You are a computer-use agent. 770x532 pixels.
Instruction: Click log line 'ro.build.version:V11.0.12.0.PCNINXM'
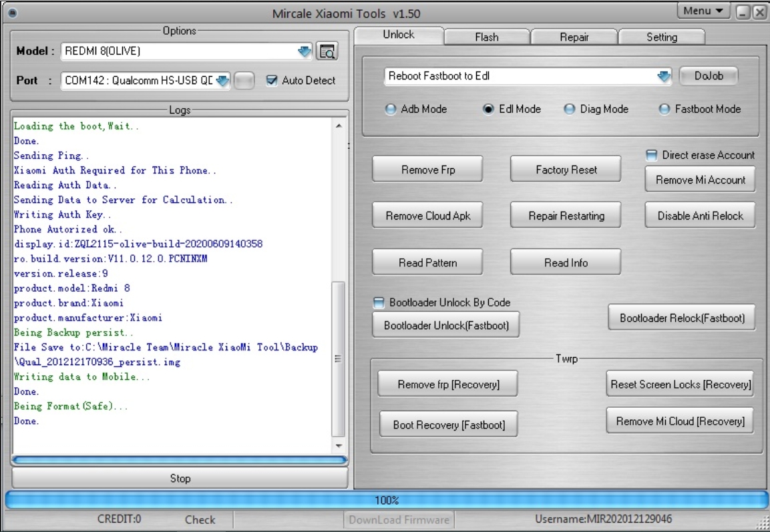(x=110, y=258)
